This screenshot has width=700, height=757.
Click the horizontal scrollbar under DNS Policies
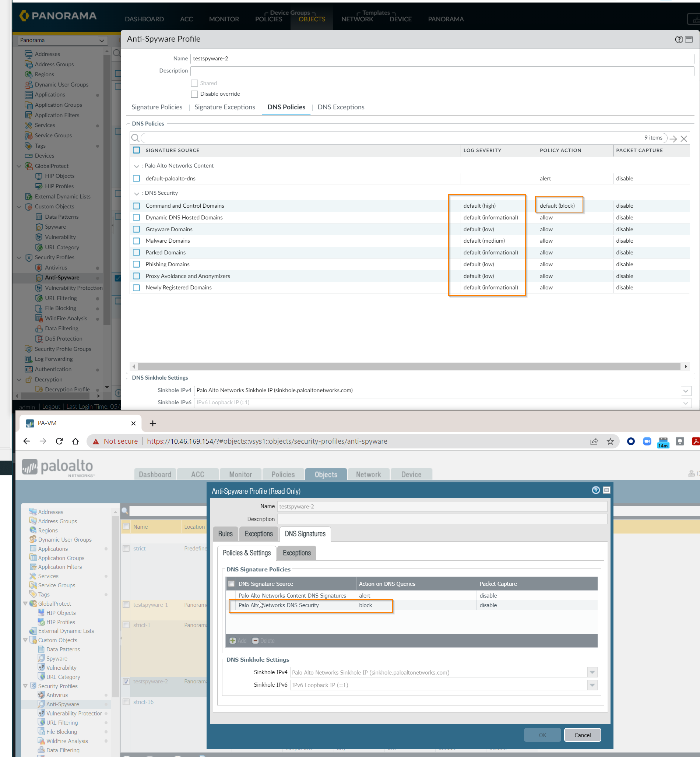(x=409, y=367)
